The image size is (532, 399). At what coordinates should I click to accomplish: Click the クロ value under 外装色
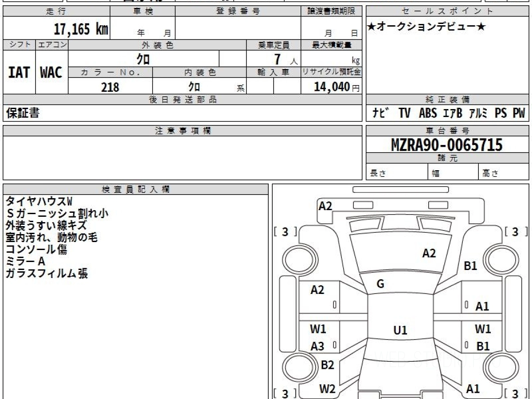(143, 59)
